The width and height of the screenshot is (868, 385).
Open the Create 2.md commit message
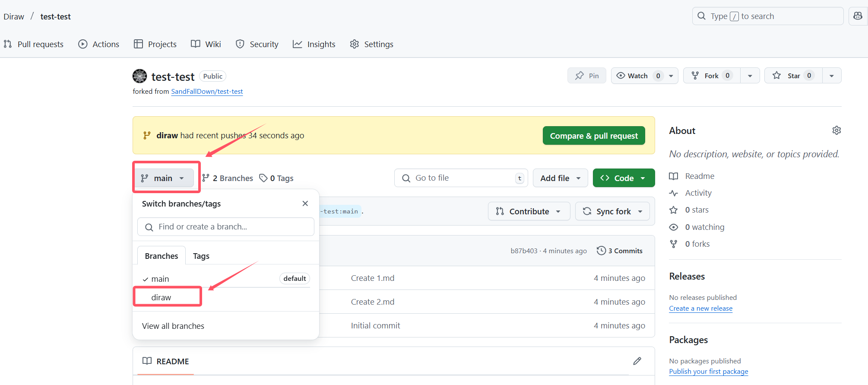373,302
